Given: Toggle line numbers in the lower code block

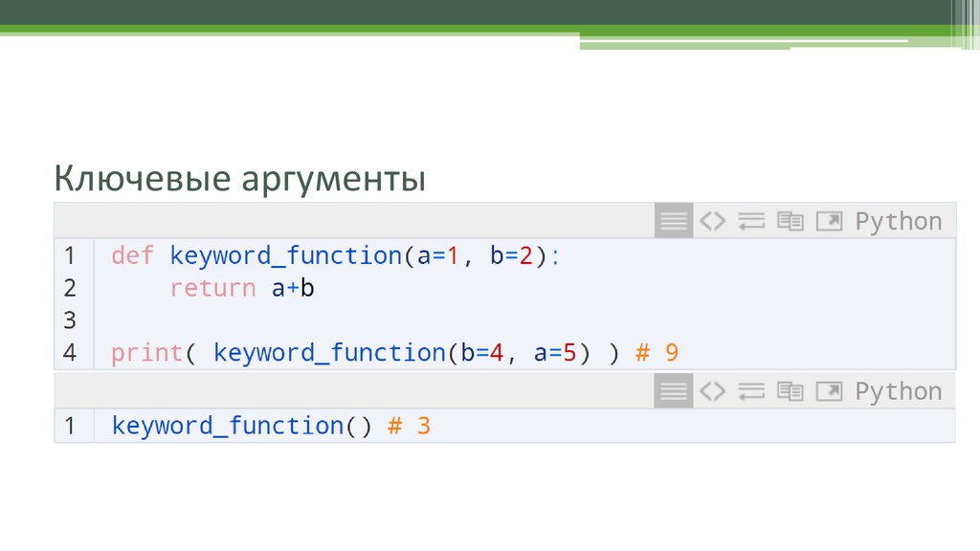Looking at the screenshot, I should coord(674,391).
